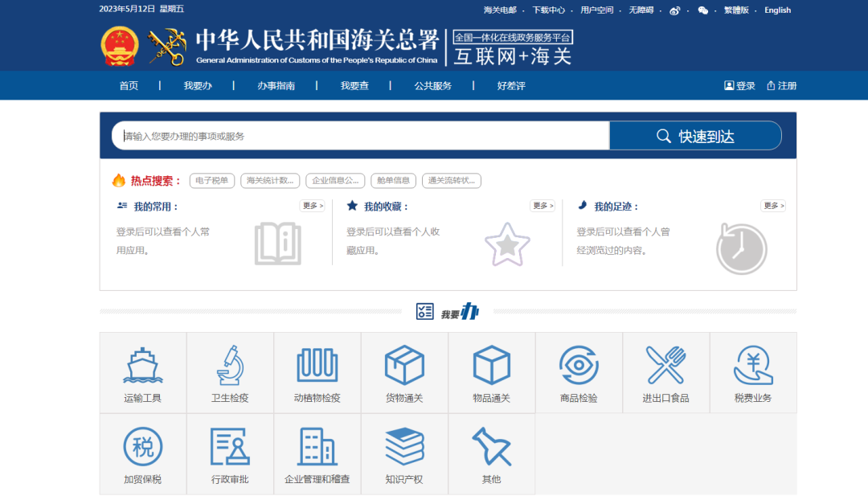Image resolution: width=868 pixels, height=500 pixels.
Task: Open the 企业管理和稽查 building icon
Action: (317, 446)
